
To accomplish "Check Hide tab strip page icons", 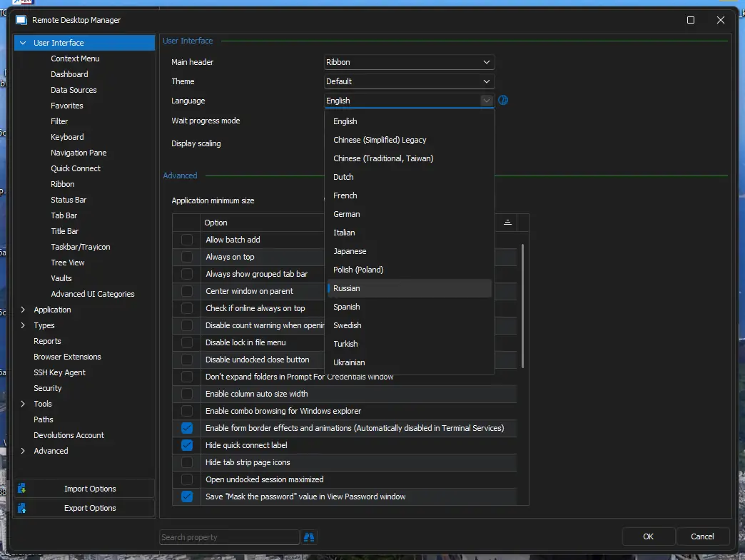I will tap(187, 462).
